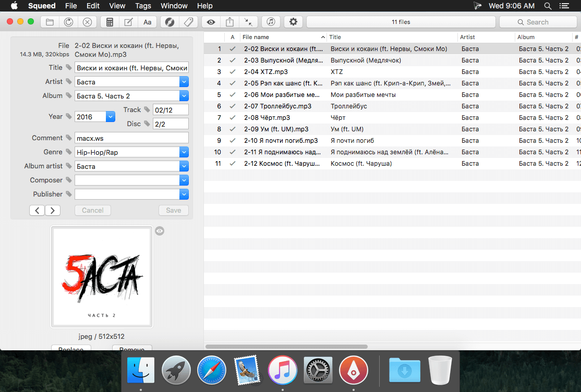Click the Artist column header

(x=486, y=37)
